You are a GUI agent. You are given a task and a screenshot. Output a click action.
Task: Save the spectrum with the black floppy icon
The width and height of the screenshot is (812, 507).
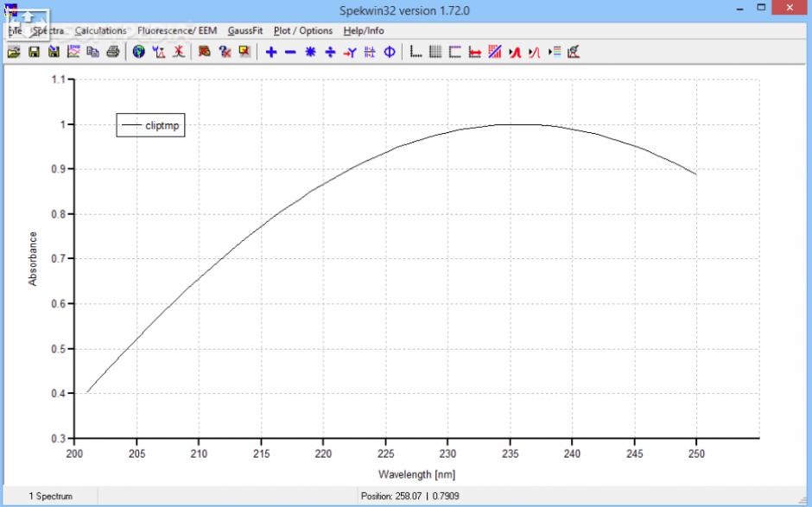(35, 52)
